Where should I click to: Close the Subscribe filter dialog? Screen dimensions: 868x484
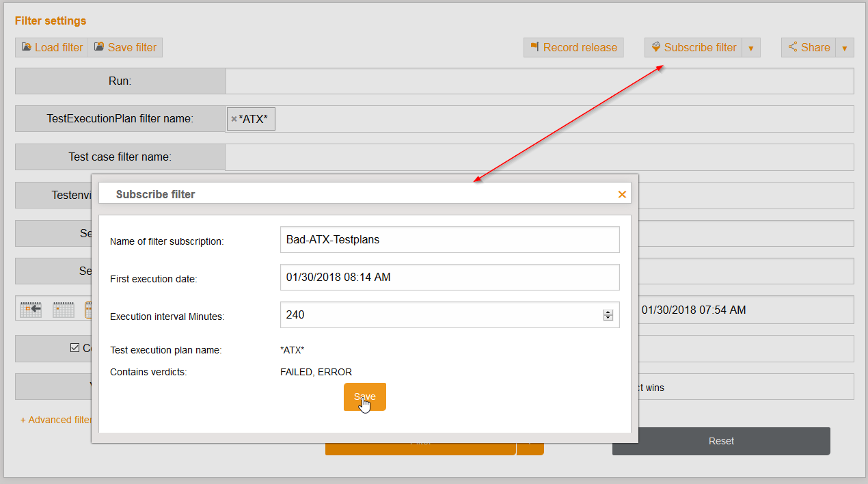point(622,194)
